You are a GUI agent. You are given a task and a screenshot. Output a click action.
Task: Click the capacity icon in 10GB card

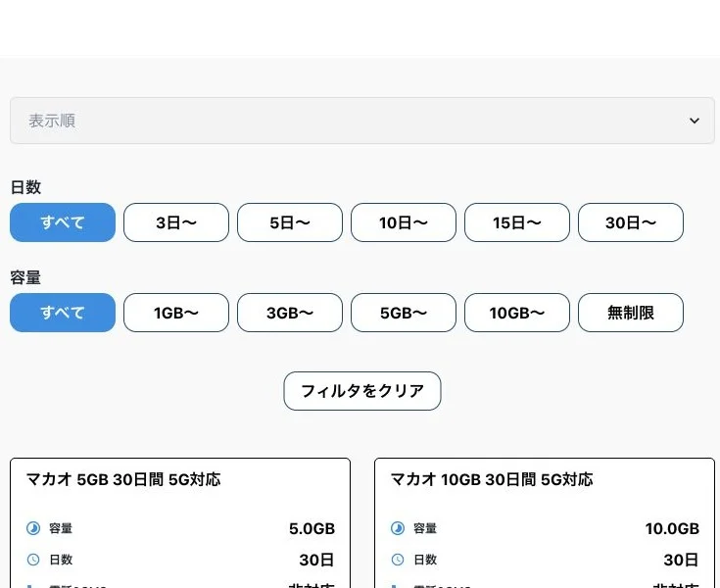(x=398, y=528)
